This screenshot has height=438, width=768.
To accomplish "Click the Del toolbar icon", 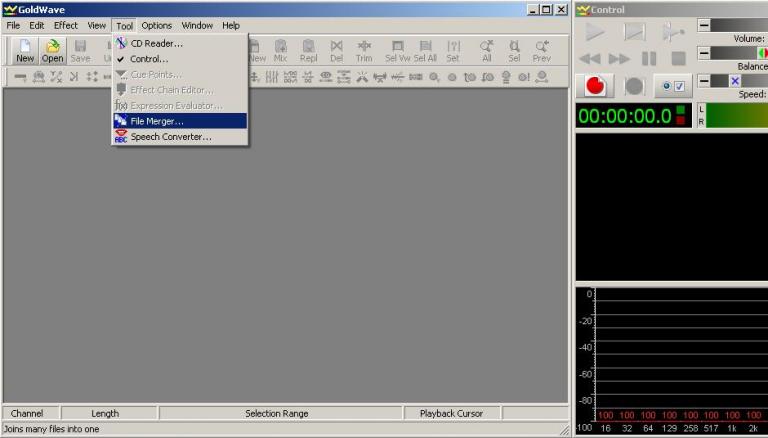I will coord(336,51).
